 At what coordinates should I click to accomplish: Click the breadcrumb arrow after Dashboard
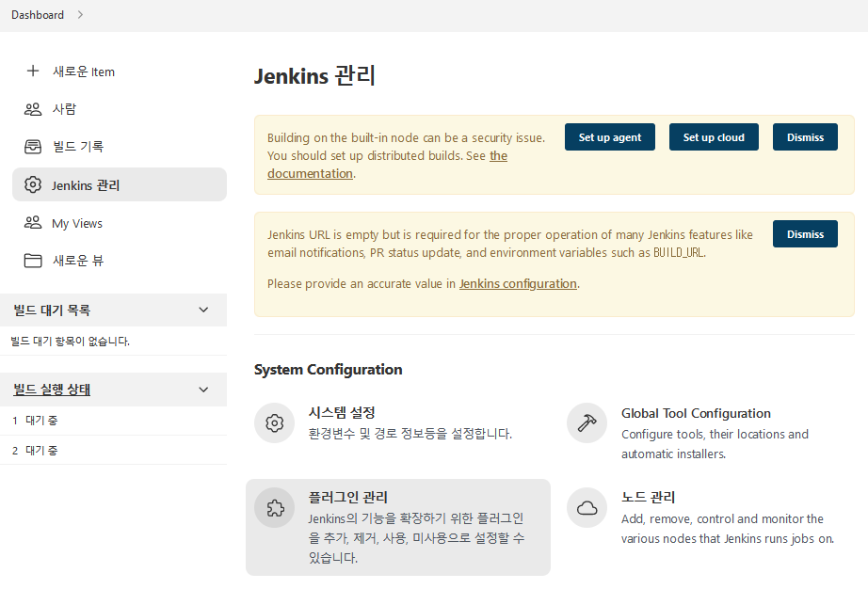point(80,15)
